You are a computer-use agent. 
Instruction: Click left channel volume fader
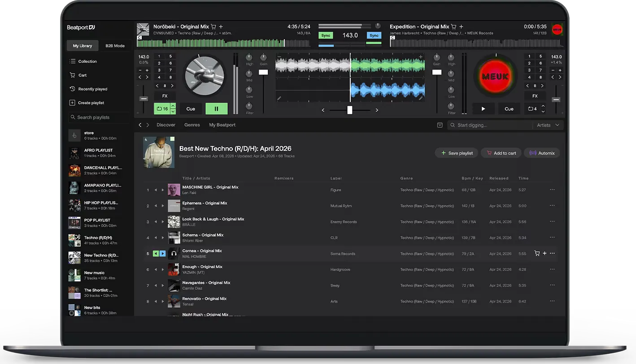(x=263, y=72)
